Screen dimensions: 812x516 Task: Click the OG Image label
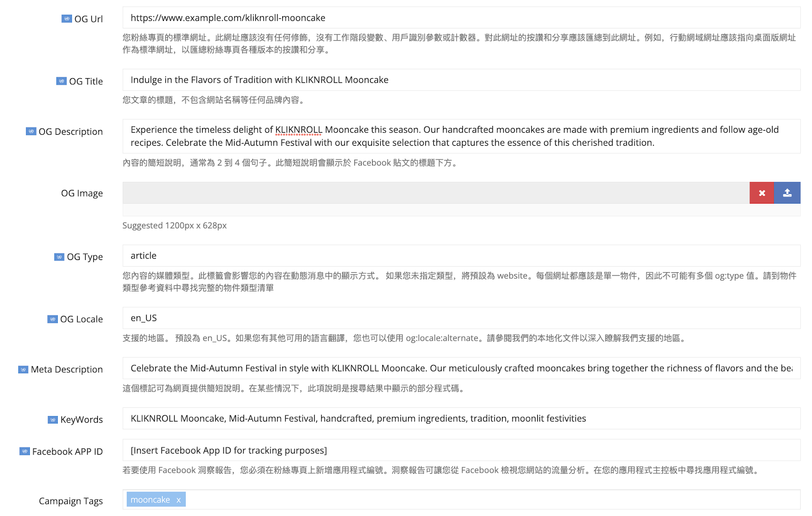click(x=82, y=193)
